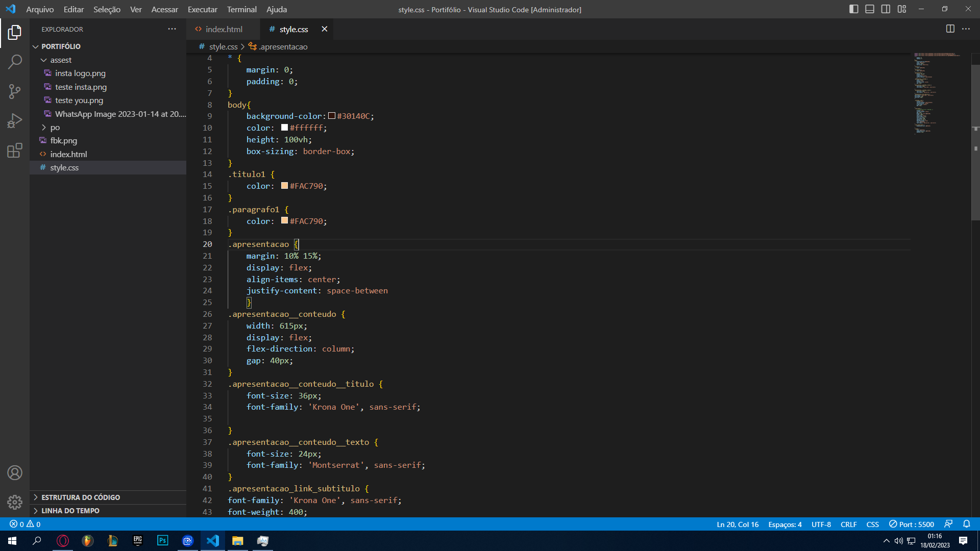
Task: Open color picker for #ffffff swatch
Action: pos(285,128)
